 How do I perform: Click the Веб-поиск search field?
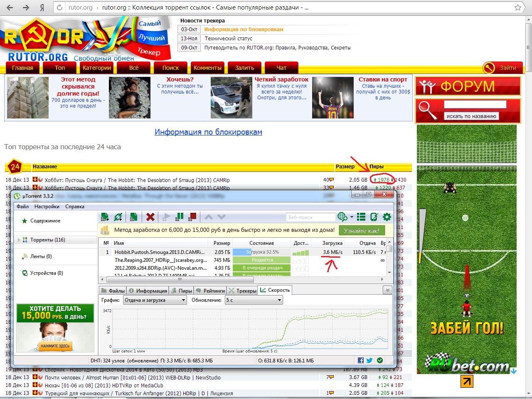[310, 217]
